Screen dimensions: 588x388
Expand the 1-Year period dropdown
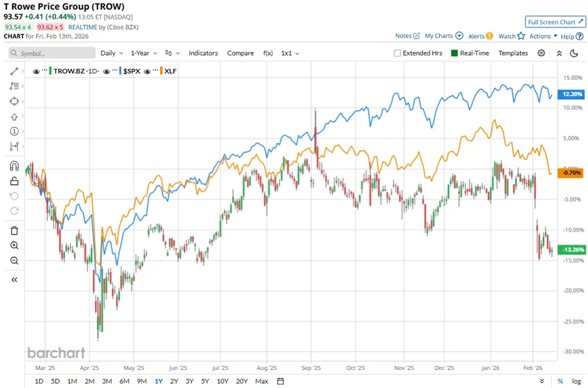pos(144,53)
